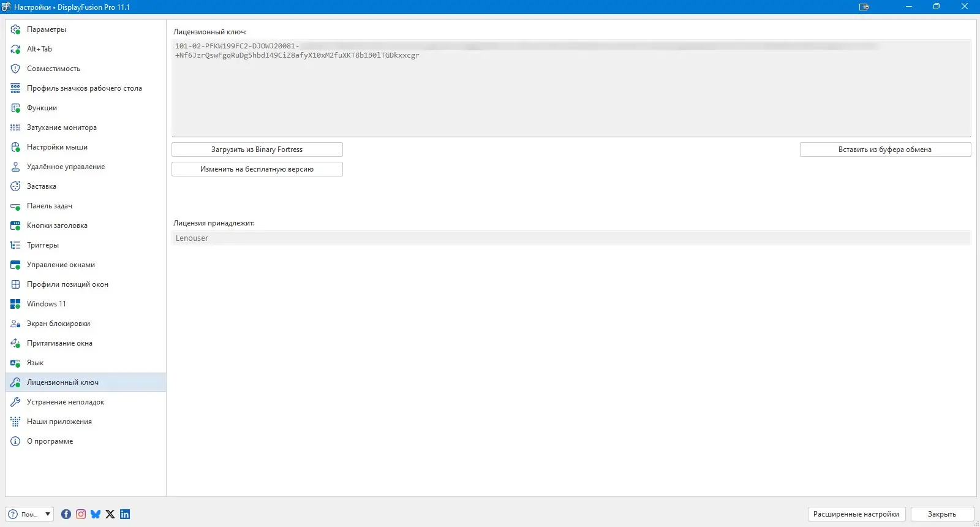
Task: Click inside the license key text area
Action: 571,88
